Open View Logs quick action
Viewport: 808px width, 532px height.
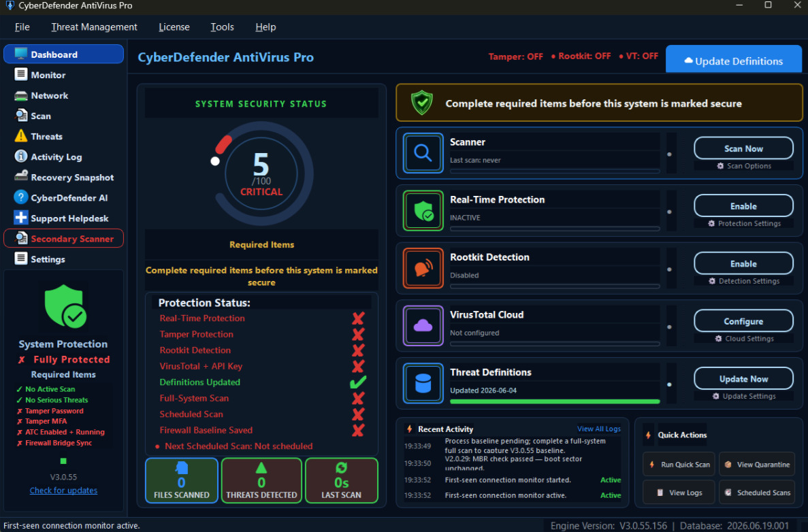pyautogui.click(x=679, y=493)
